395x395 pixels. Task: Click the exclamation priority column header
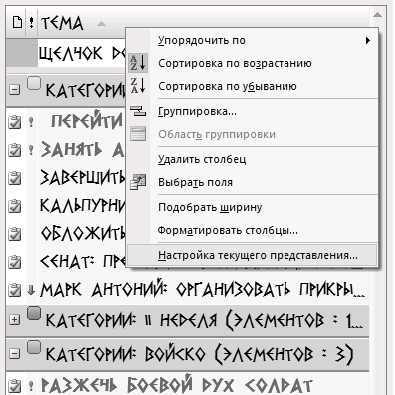(31, 23)
